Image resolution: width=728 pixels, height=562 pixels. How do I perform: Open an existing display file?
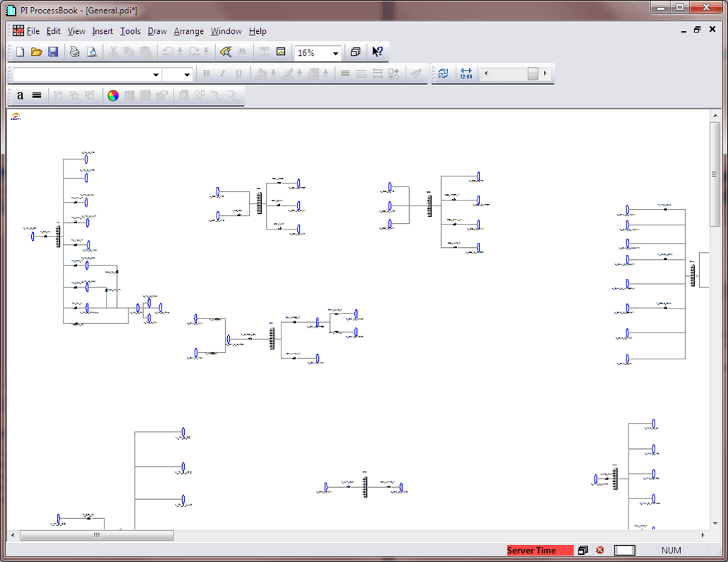click(x=36, y=52)
